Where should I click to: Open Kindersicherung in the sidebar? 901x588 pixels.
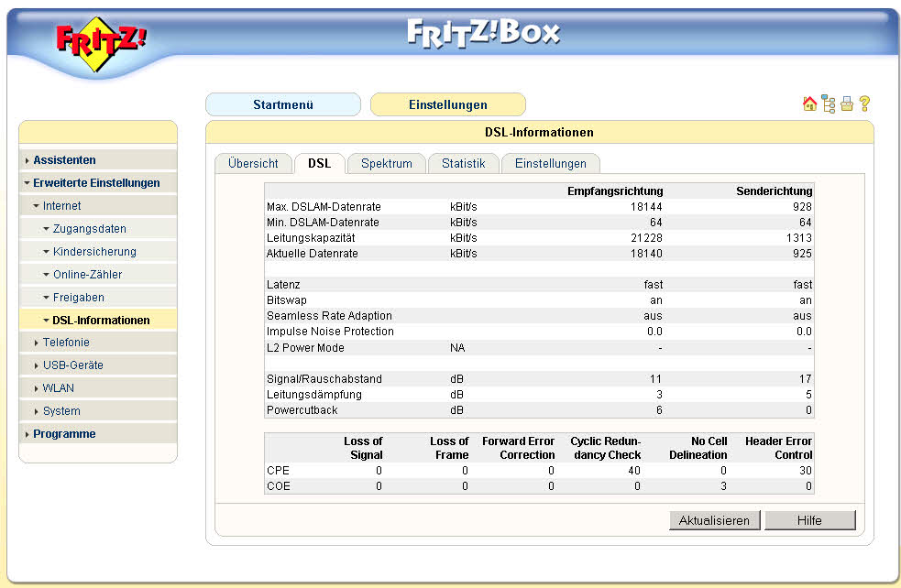point(94,252)
